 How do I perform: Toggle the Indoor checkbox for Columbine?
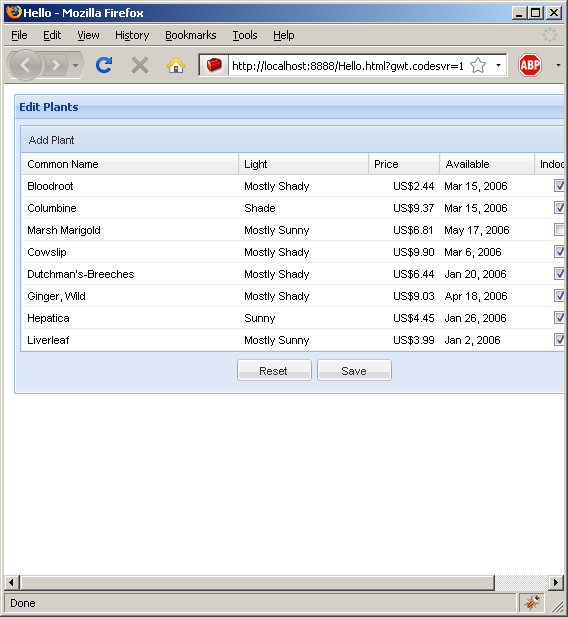(x=559, y=207)
